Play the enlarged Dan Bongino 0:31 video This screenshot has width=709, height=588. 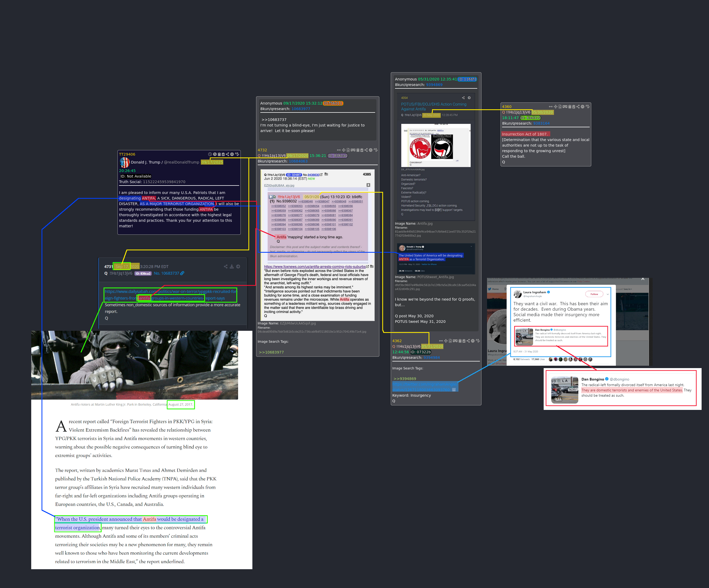(x=565, y=390)
